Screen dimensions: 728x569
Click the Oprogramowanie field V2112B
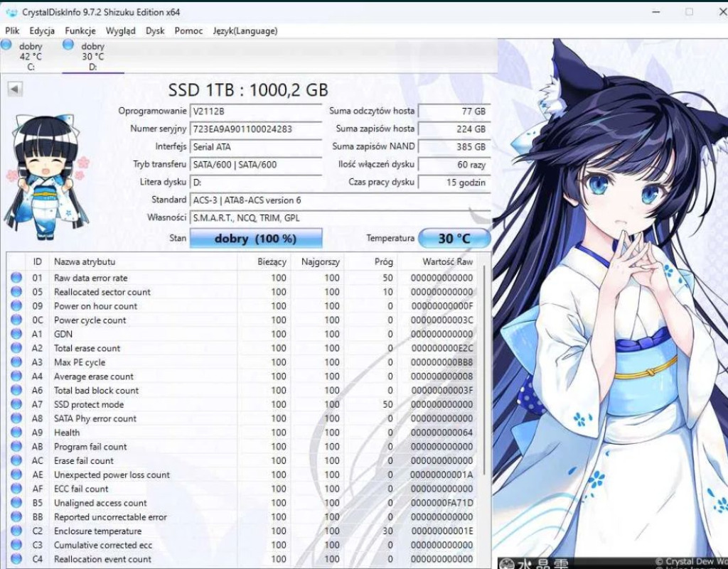coord(256,112)
